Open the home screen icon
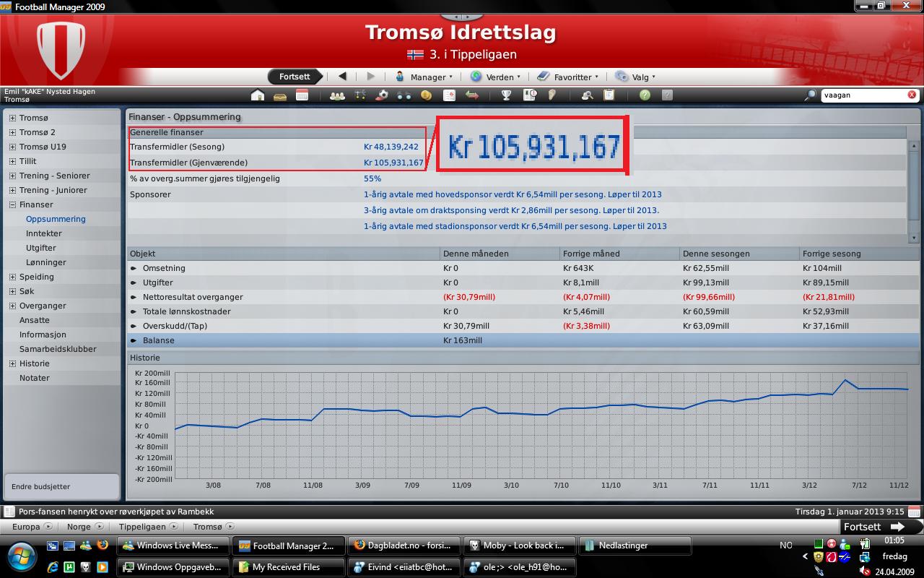Screen dimensions: 924x578 point(257,95)
